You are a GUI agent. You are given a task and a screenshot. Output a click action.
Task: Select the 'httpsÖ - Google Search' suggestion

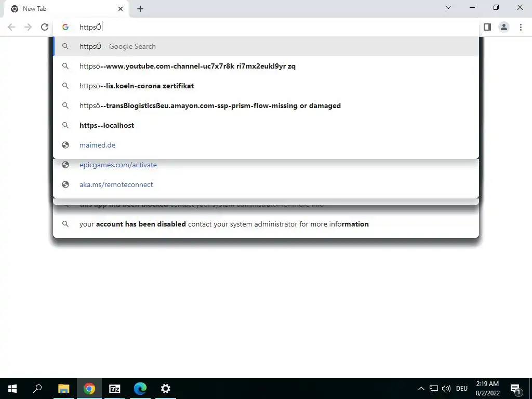(x=266, y=46)
